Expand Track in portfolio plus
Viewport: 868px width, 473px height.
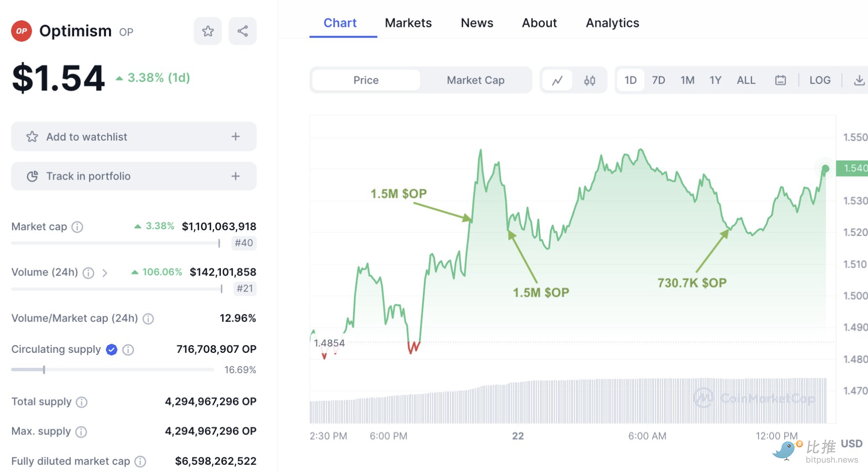click(x=235, y=176)
